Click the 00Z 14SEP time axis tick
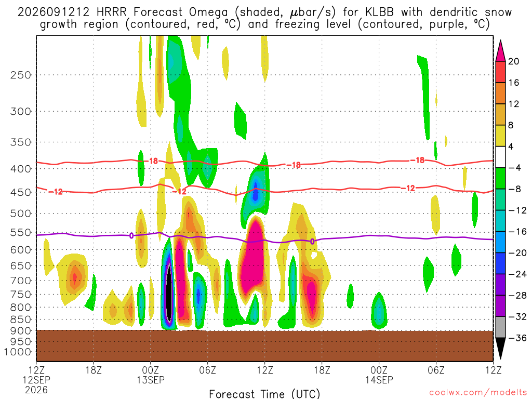The width and height of the screenshot is (532, 399). click(x=379, y=375)
